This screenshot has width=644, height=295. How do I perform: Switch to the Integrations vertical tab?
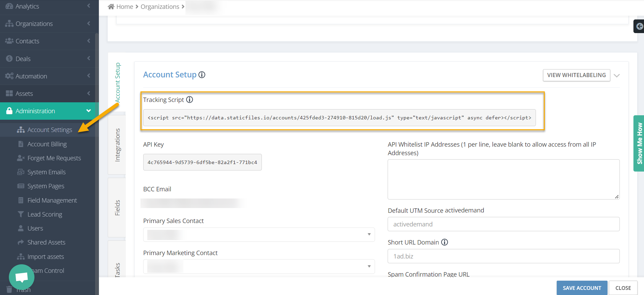pyautogui.click(x=117, y=145)
